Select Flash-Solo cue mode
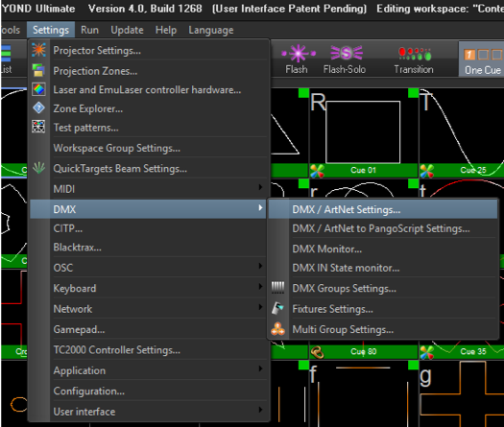The height and width of the screenshot is (427, 504). (345, 59)
